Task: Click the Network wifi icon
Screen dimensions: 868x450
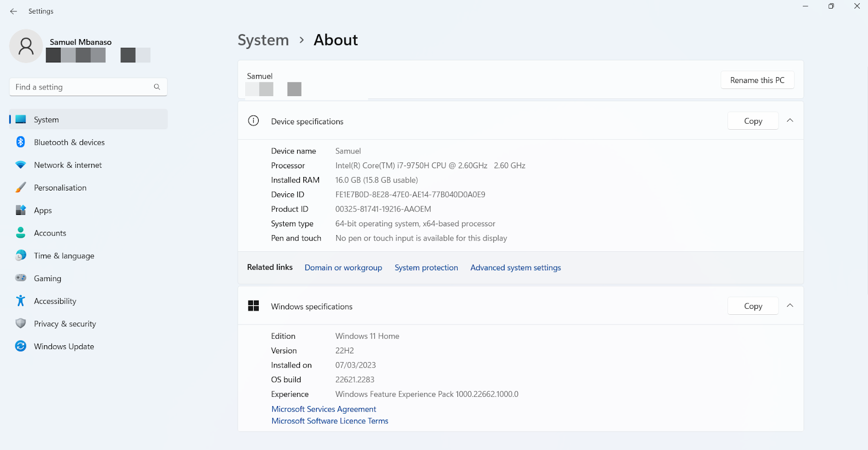Action: [21, 165]
